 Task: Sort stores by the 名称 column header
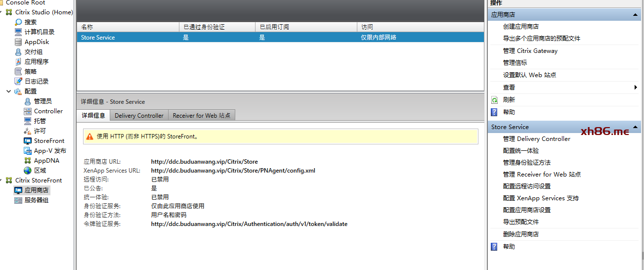click(128, 27)
